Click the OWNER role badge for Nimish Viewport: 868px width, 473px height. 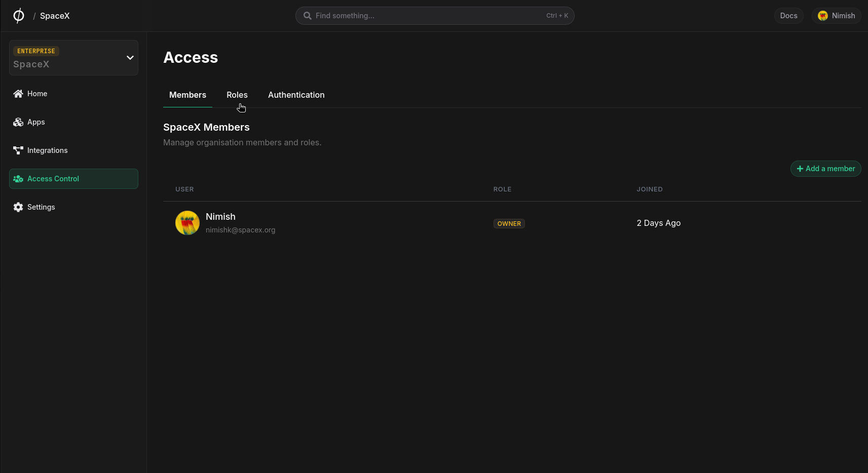(x=509, y=223)
